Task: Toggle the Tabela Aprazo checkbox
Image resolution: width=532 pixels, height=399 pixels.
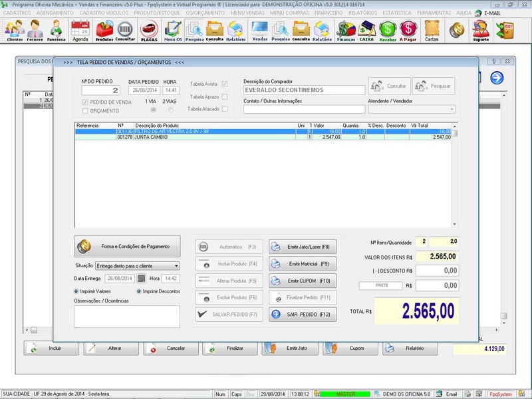Action: (225, 96)
